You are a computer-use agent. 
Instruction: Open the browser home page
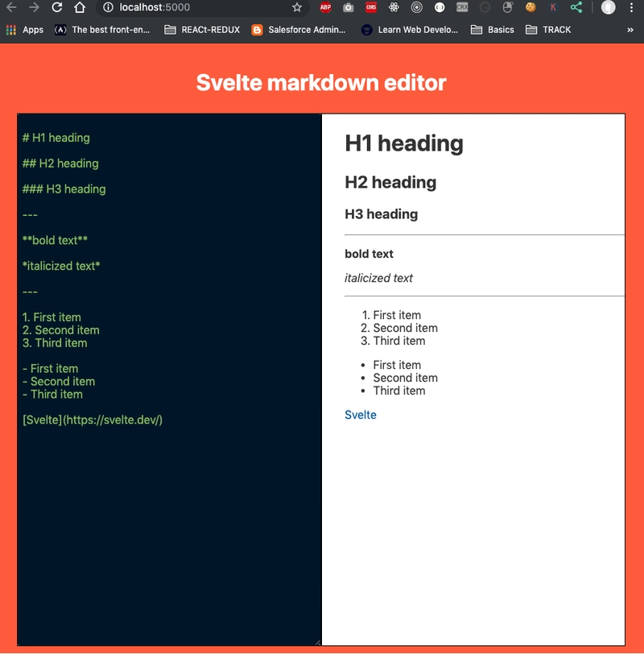point(80,7)
